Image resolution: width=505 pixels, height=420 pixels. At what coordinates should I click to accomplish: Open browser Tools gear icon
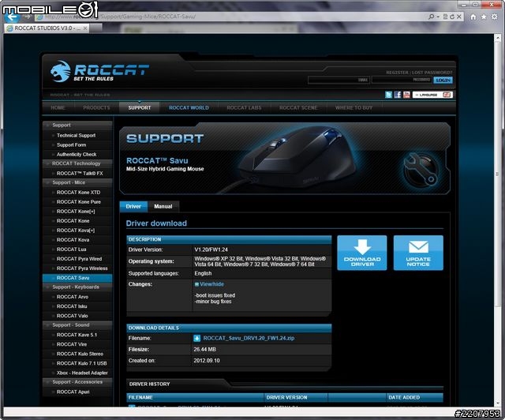pyautogui.click(x=495, y=17)
